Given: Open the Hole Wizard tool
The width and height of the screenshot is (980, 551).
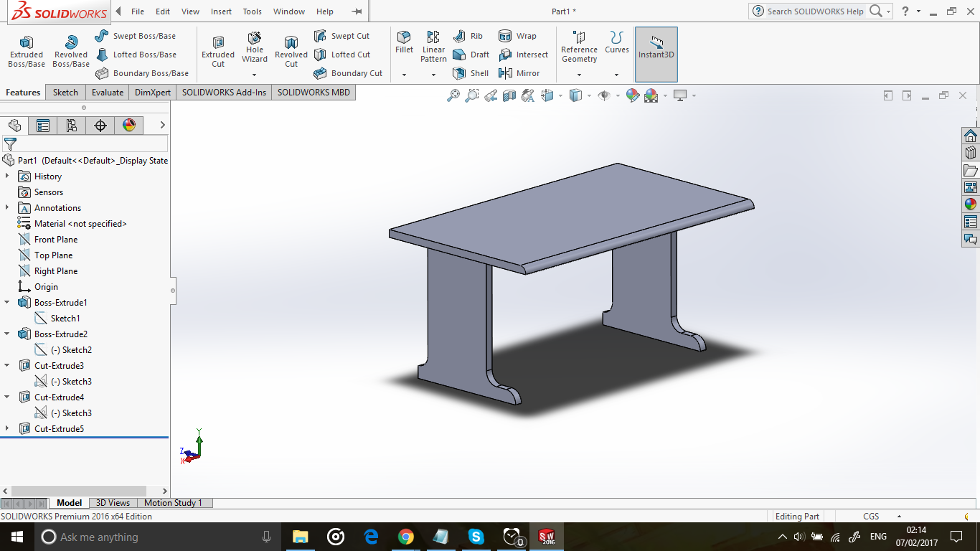Looking at the screenshot, I should pyautogui.click(x=255, y=47).
